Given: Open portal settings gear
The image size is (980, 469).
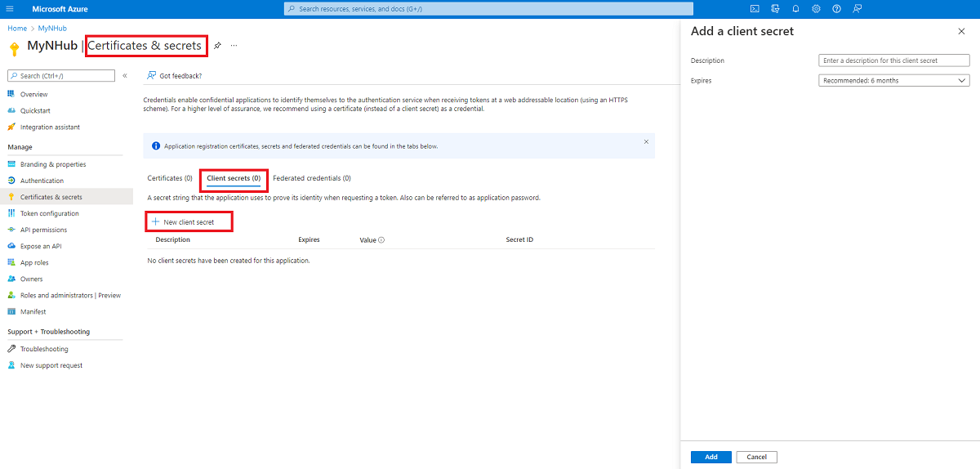Looking at the screenshot, I should pyautogui.click(x=816, y=9).
